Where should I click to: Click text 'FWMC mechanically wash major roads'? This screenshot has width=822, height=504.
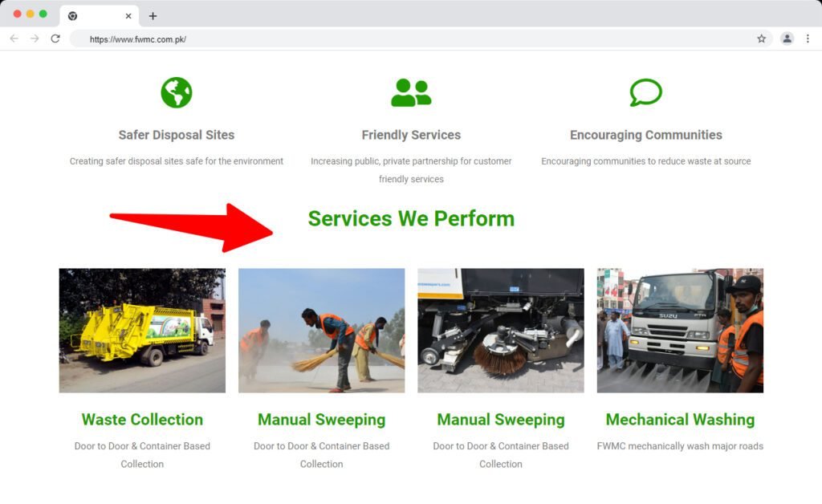pyautogui.click(x=680, y=446)
